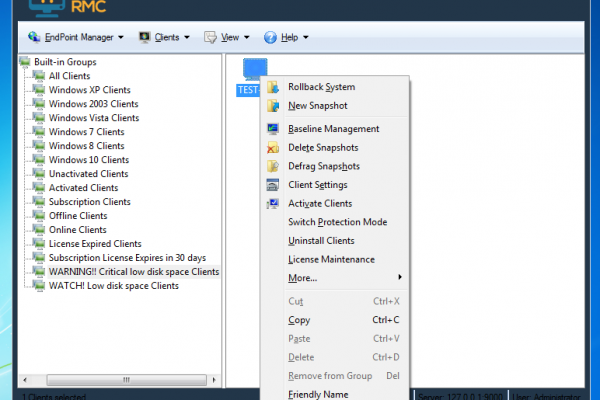
Task: Select the Offline Clients group
Action: 77,216
